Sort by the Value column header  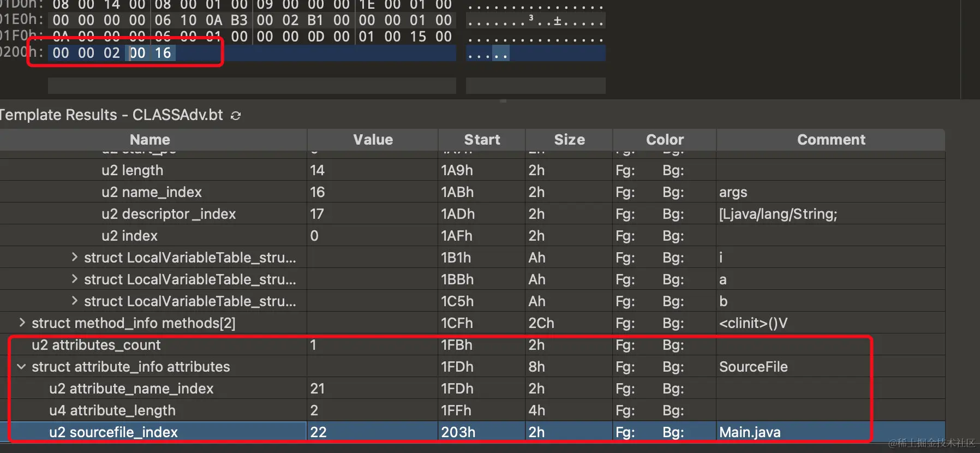point(373,140)
